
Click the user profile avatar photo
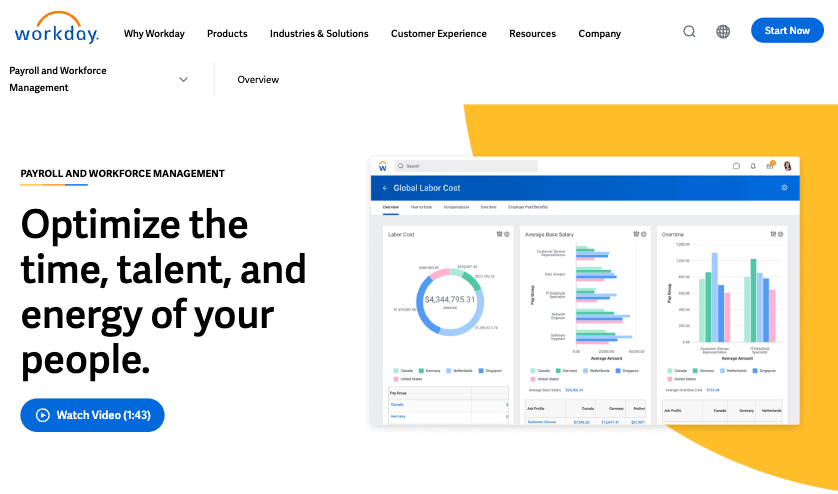pyautogui.click(x=787, y=166)
